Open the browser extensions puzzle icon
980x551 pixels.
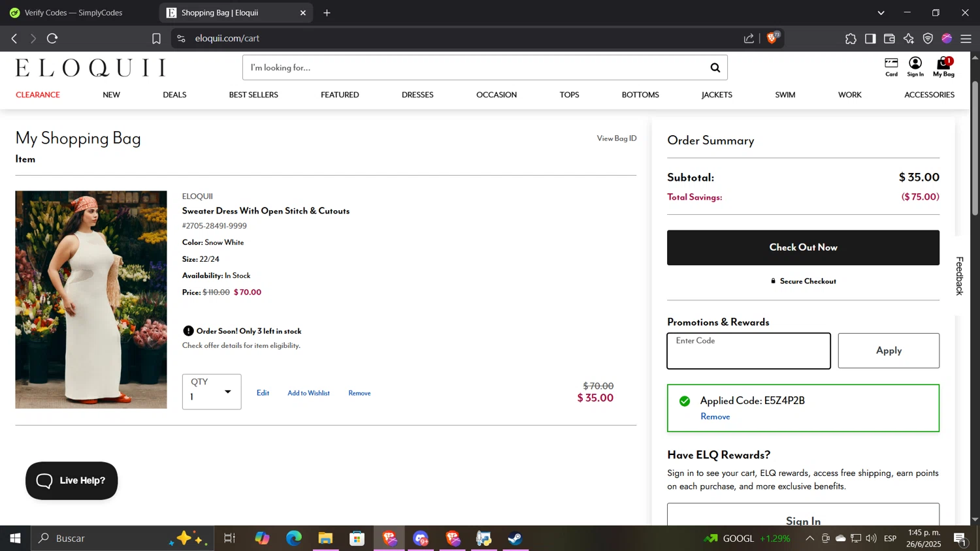coord(851,39)
